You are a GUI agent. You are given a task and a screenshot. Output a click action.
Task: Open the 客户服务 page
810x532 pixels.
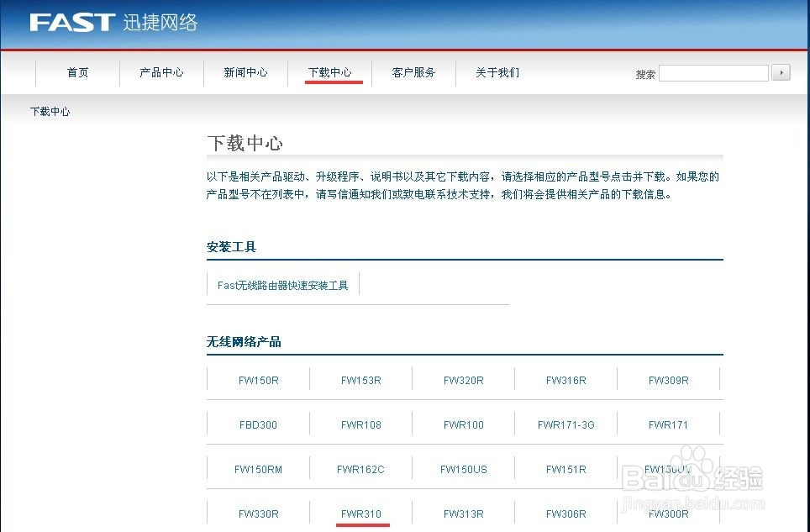pos(413,72)
